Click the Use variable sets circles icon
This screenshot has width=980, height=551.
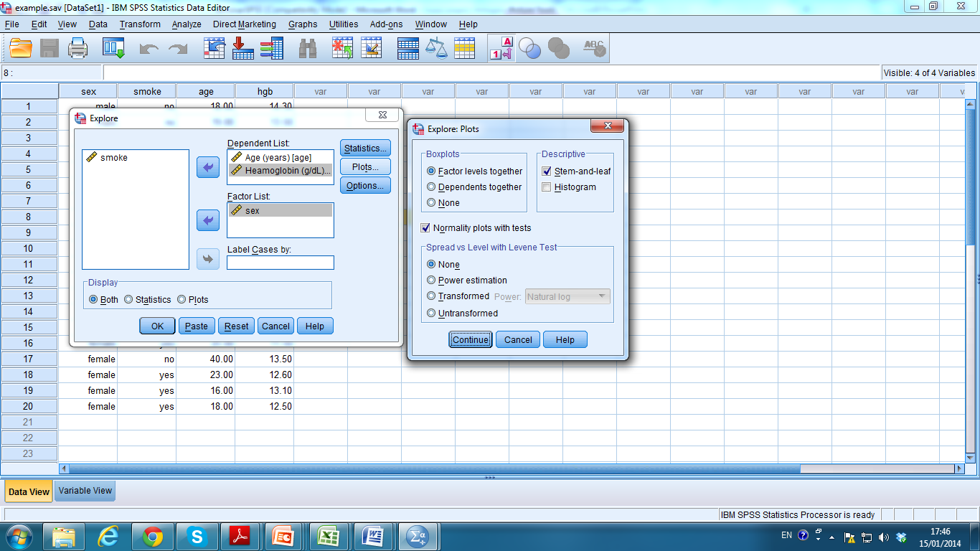(530, 49)
